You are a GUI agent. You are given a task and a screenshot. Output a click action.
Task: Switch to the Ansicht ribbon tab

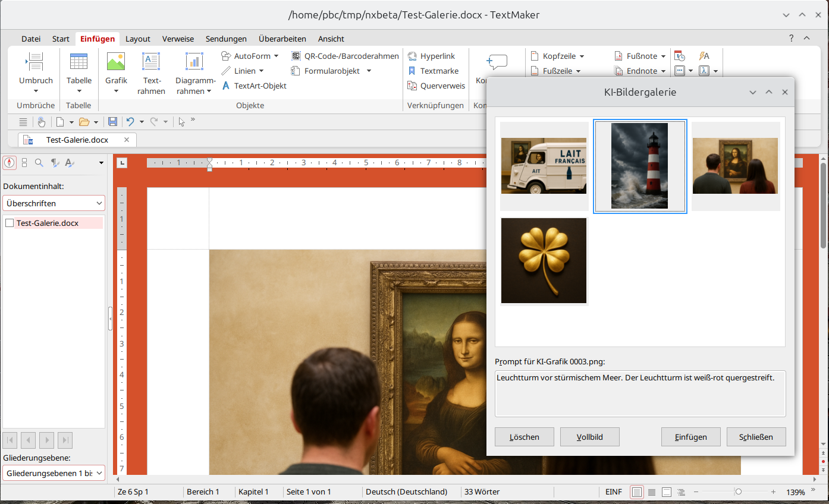(x=331, y=39)
